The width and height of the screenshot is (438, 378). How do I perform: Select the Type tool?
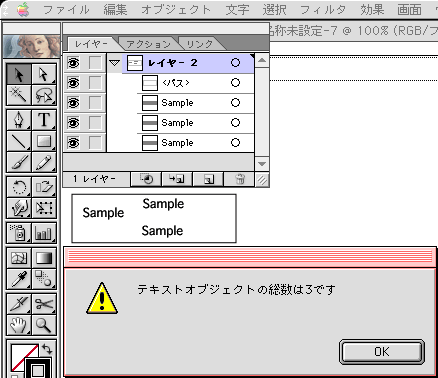coord(44,120)
